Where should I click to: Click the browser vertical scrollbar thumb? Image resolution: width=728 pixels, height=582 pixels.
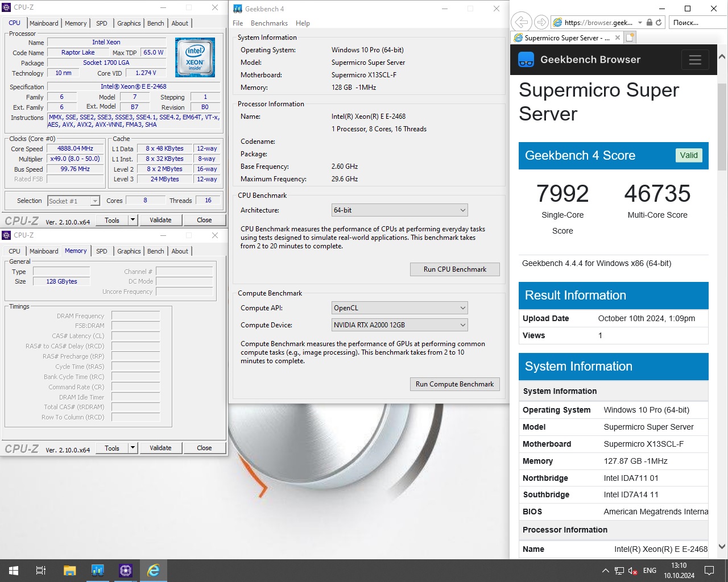[x=722, y=126]
